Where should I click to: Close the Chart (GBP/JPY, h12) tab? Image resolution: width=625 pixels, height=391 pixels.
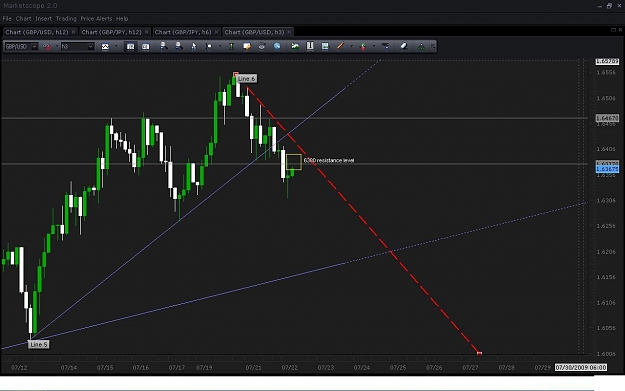[146, 32]
